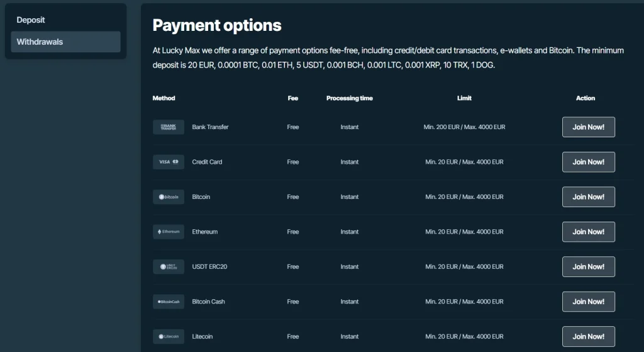Click the Method column header
The height and width of the screenshot is (352, 644).
coord(164,98)
